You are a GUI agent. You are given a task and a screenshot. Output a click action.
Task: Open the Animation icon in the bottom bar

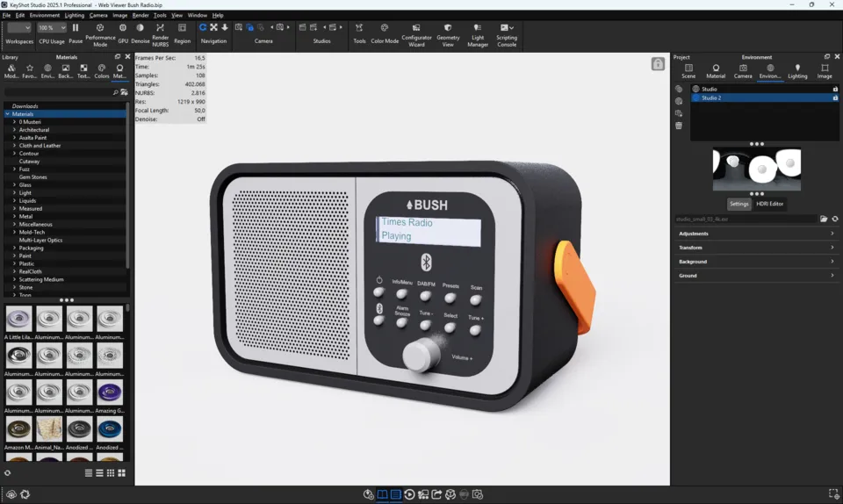(x=409, y=494)
